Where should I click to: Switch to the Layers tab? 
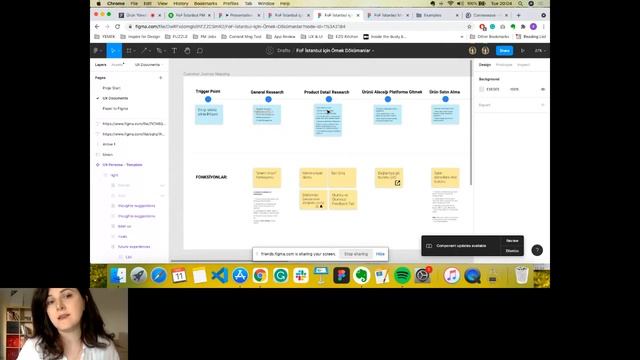(100, 64)
